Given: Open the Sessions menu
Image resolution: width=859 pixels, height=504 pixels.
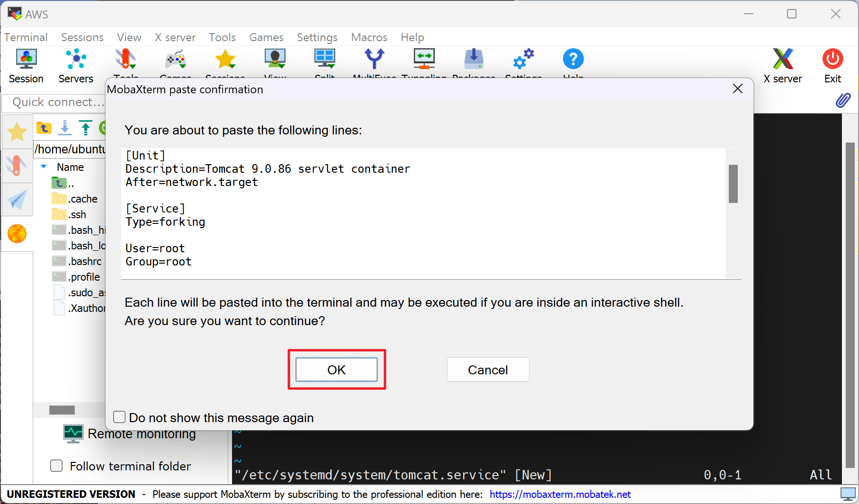Looking at the screenshot, I should pyautogui.click(x=82, y=37).
